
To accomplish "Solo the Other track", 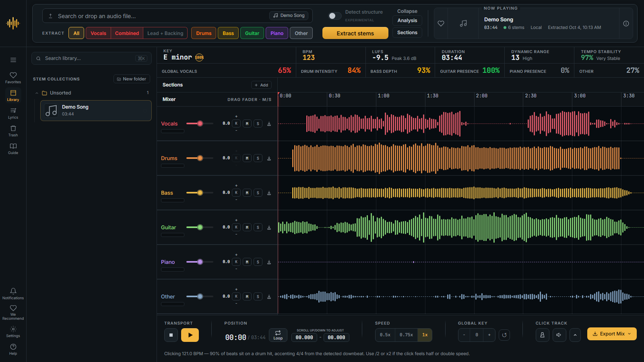I will pos(258,297).
